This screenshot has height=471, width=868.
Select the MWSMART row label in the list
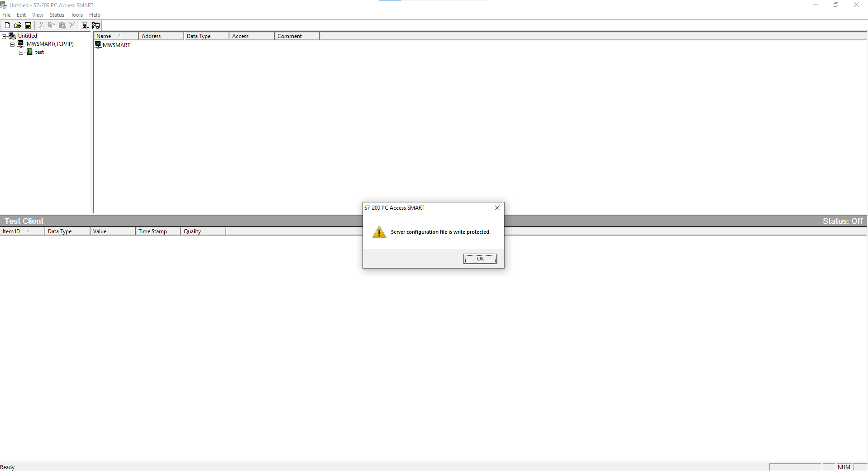[x=116, y=45]
